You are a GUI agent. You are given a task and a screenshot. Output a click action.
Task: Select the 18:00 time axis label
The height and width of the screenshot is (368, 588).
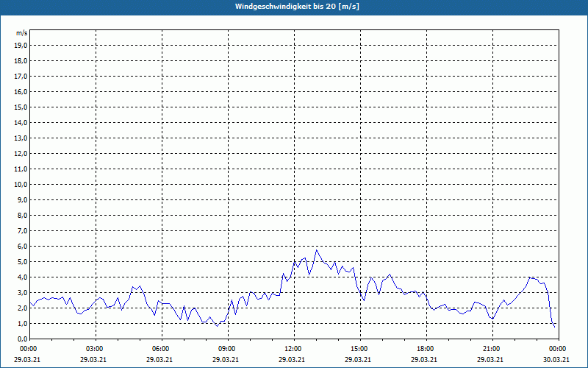click(425, 349)
